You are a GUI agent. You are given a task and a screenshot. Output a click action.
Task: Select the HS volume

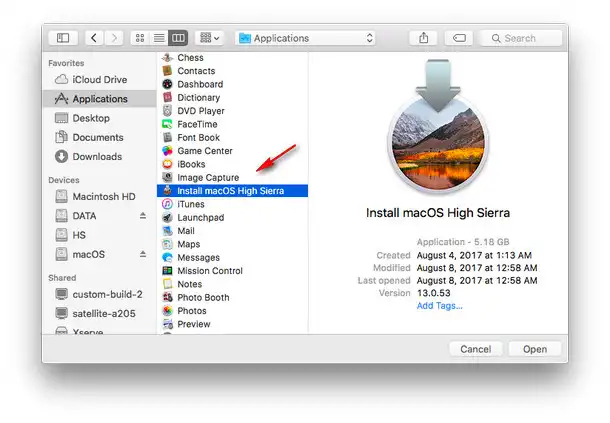coord(100,235)
